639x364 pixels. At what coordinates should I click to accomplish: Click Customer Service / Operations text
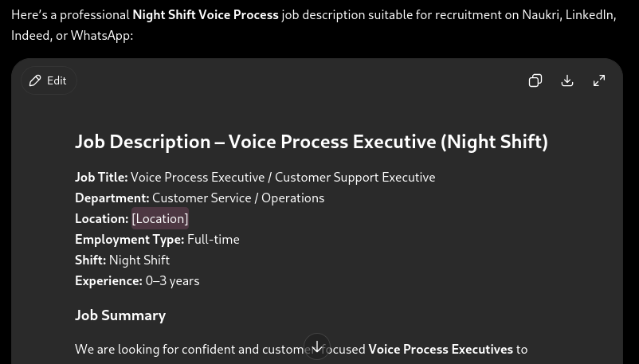(238, 198)
